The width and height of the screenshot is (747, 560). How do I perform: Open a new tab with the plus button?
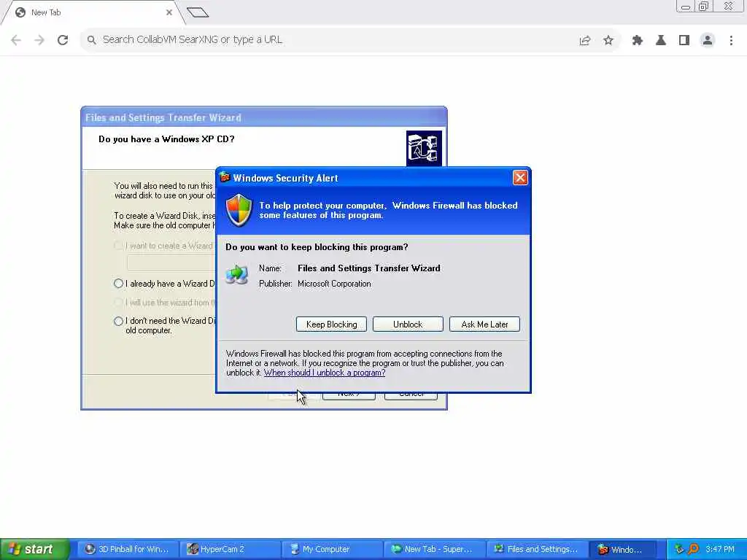coord(198,12)
